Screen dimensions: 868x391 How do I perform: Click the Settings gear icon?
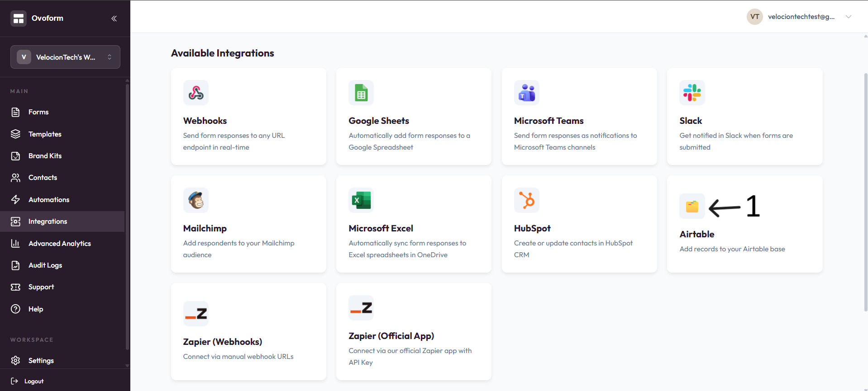pyautogui.click(x=15, y=360)
